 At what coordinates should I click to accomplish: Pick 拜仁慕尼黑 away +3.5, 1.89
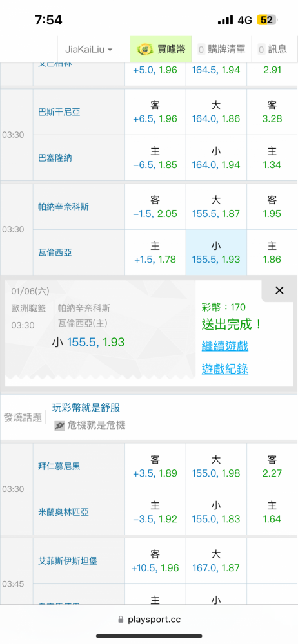[x=155, y=466]
